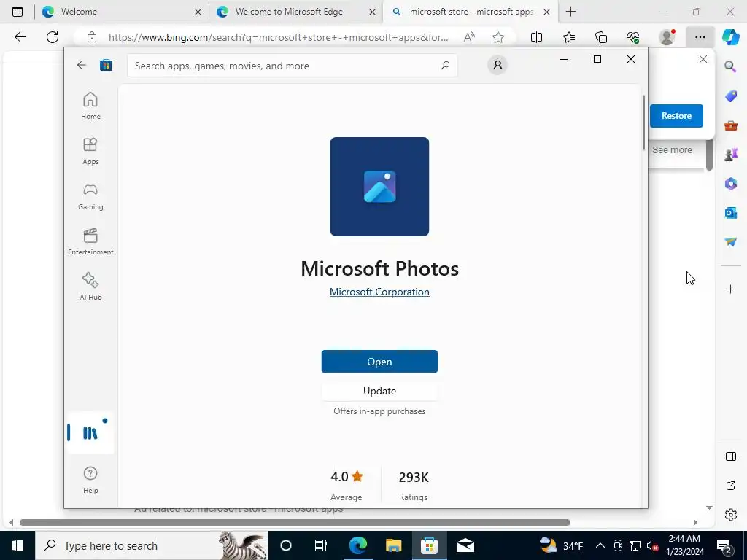The width and height of the screenshot is (747, 560).
Task: Click the Microsoft Store logo icon
Action: click(x=106, y=65)
